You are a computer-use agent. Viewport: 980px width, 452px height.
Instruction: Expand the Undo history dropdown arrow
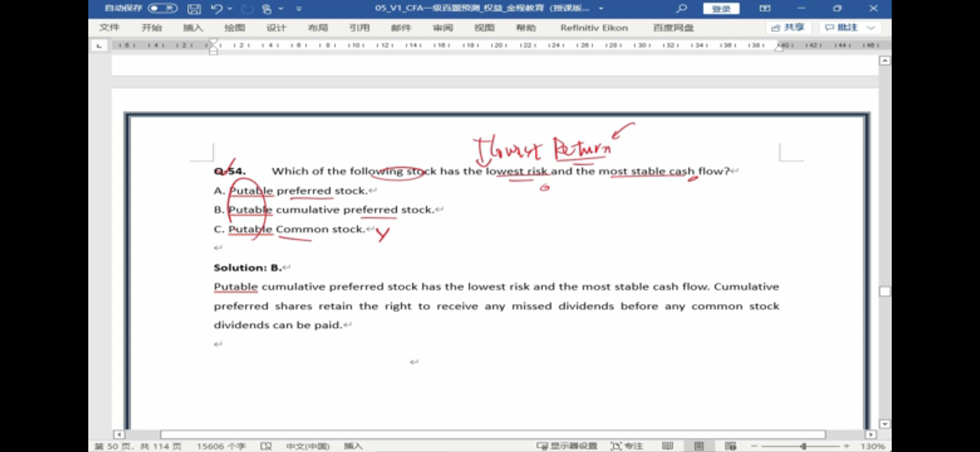pos(230,9)
